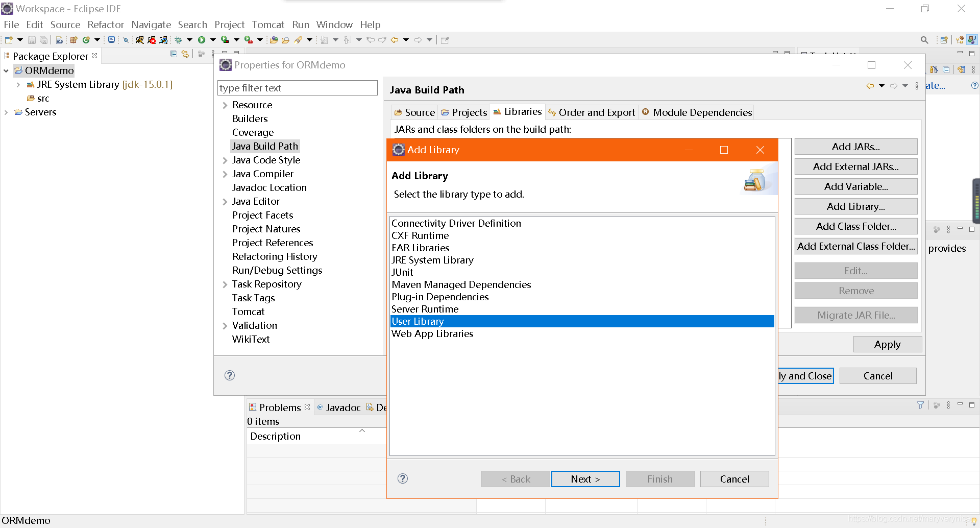
Task: Click the New Java Class icon
Action: (86, 40)
